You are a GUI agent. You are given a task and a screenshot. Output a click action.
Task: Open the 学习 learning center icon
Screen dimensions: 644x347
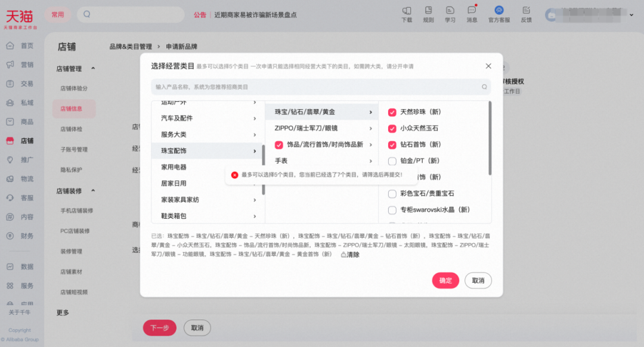450,13
